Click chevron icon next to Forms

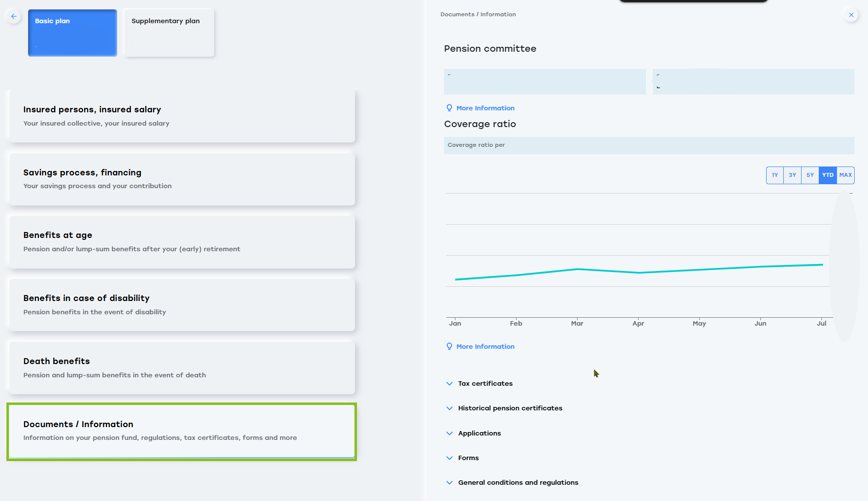coord(450,458)
